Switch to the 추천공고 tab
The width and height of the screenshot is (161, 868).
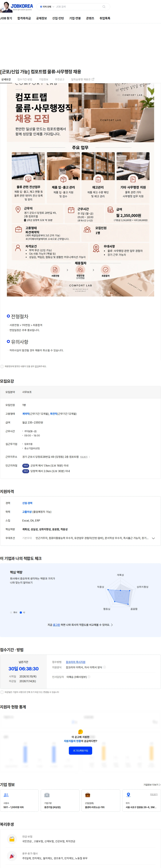[60, 80]
